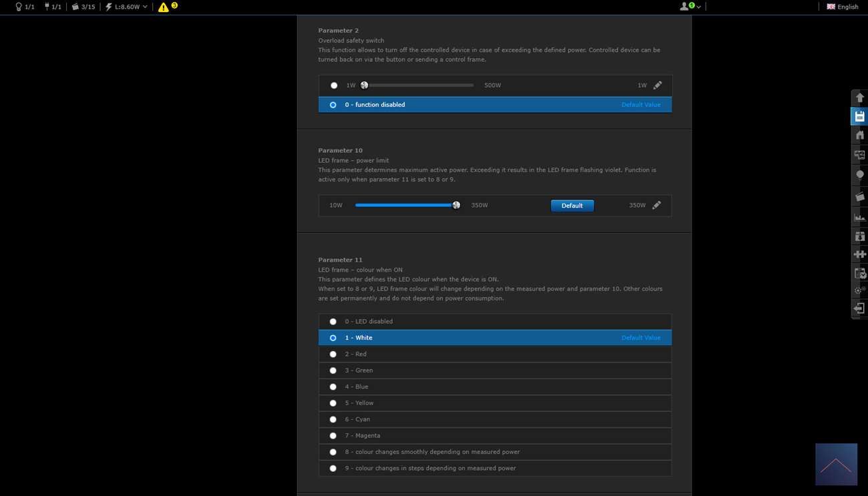Click the up arrow icon in right sidebar
Screen dimensions: 868x496
(859, 97)
